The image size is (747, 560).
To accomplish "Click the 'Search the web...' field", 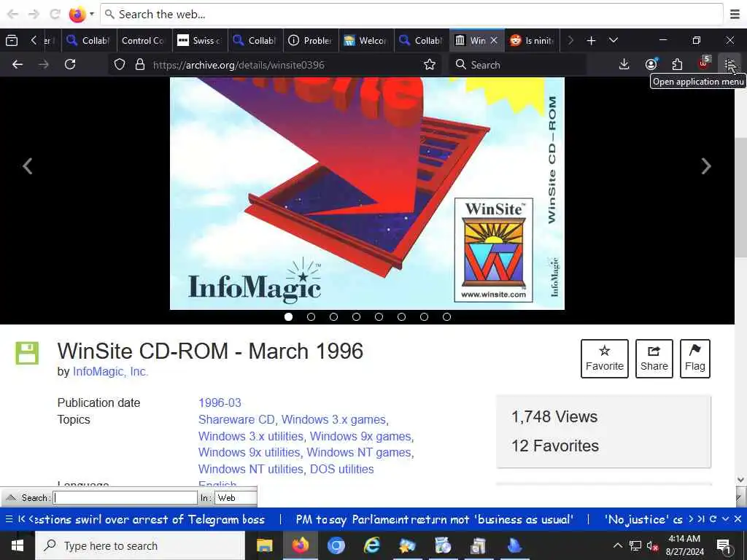I will [x=411, y=15].
